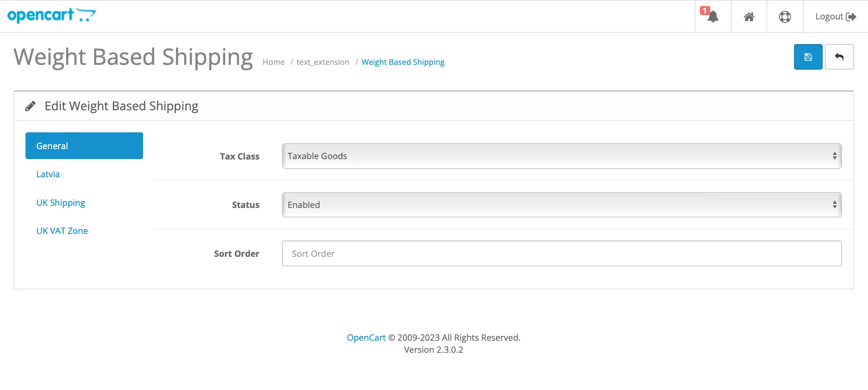Focus the Sort Order input field
The image size is (868, 390).
click(x=561, y=253)
